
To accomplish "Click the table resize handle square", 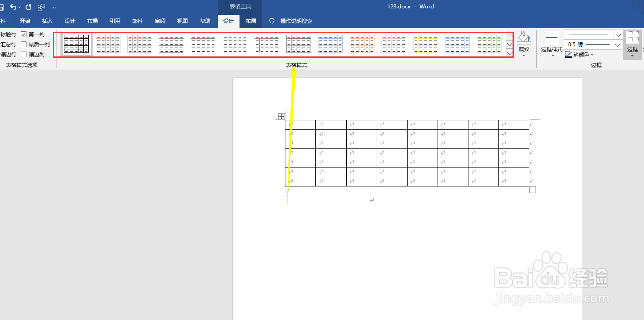I will click(x=532, y=190).
